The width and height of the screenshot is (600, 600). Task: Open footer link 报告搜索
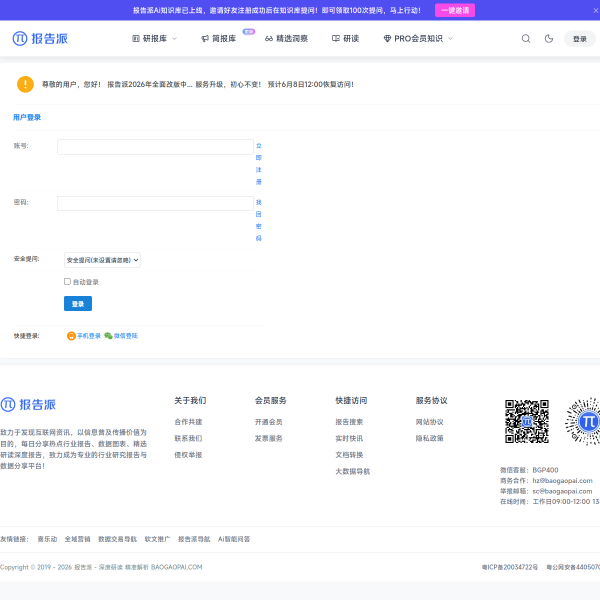click(x=349, y=422)
